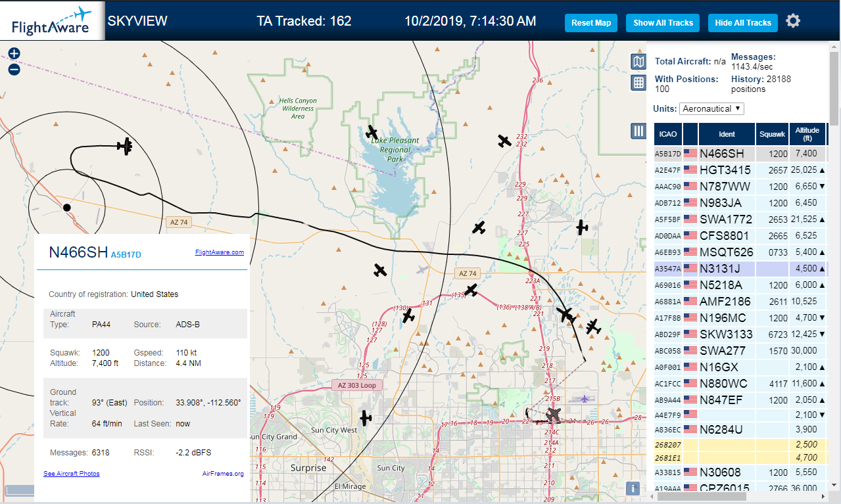Select the N787WW row

point(741,187)
